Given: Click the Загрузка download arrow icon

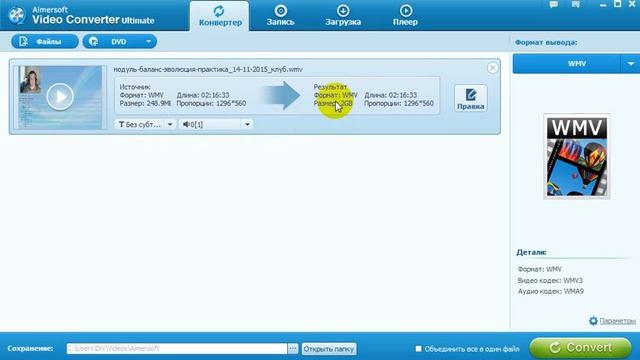Looking at the screenshot, I should [343, 11].
